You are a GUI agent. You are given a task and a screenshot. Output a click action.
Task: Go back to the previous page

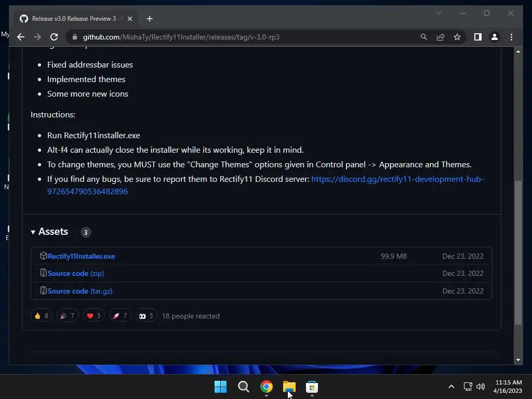[x=21, y=37]
